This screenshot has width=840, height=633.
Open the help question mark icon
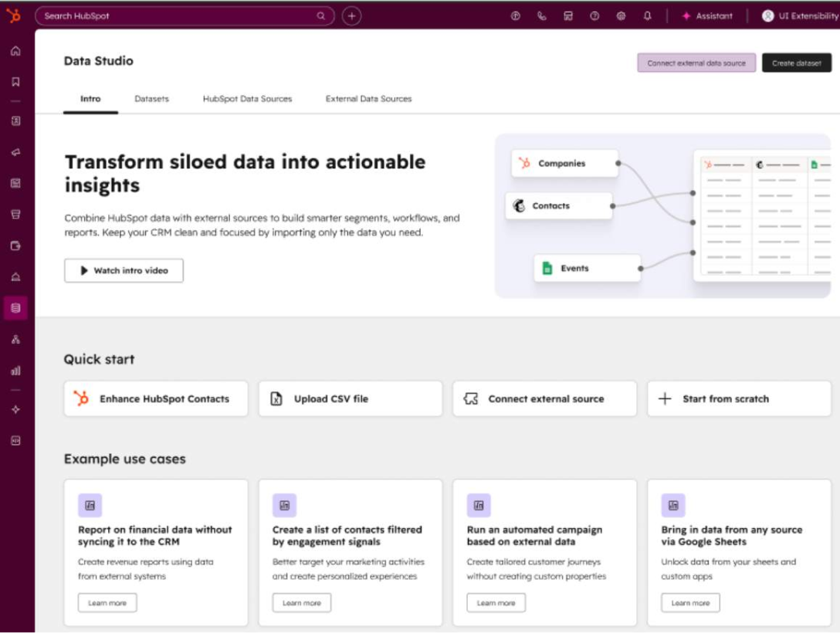coord(594,15)
